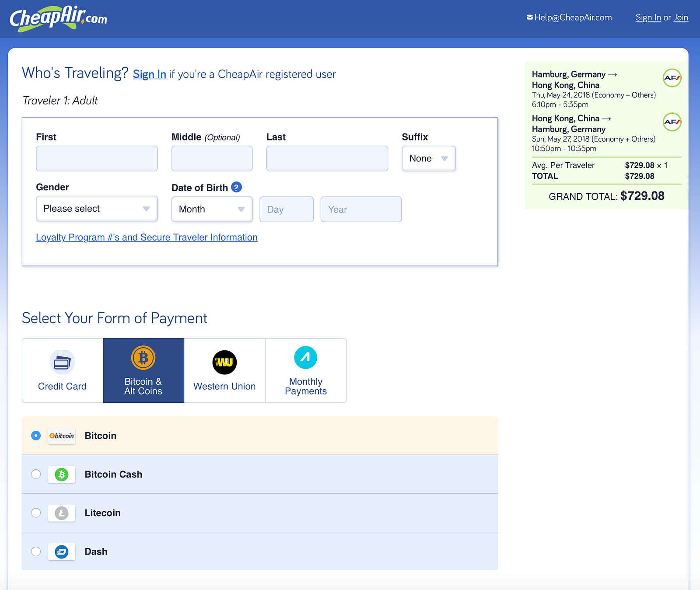Select the Bitcoin Cash radio button

coord(36,474)
